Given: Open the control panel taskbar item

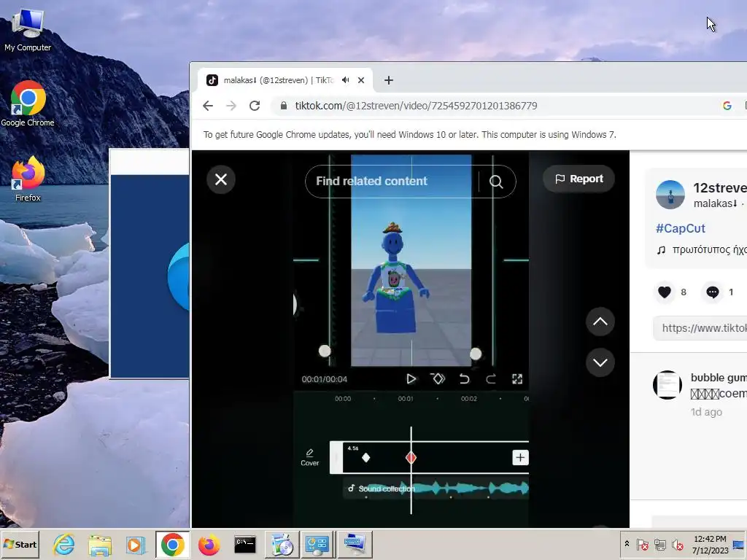Looking at the screenshot, I should click(x=318, y=544).
